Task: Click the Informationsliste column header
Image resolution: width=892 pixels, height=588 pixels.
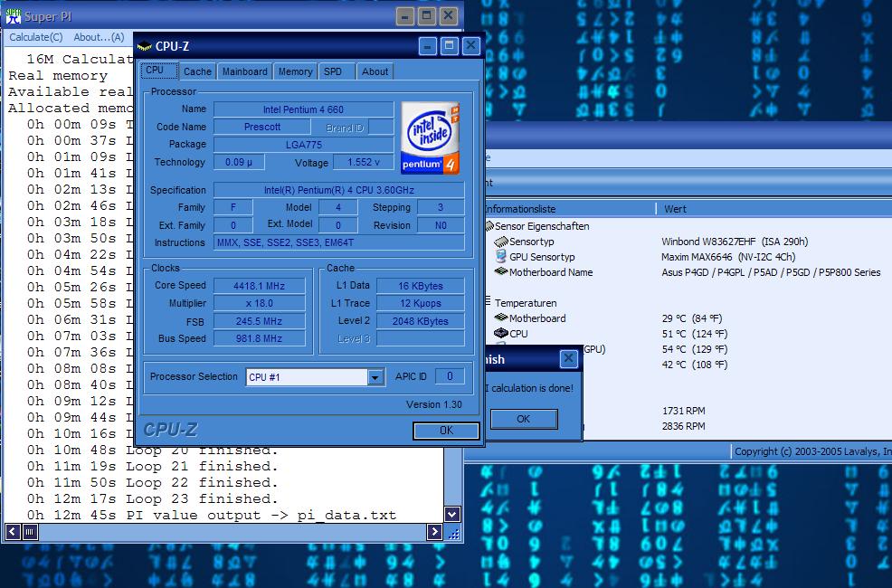Action: (x=570, y=209)
